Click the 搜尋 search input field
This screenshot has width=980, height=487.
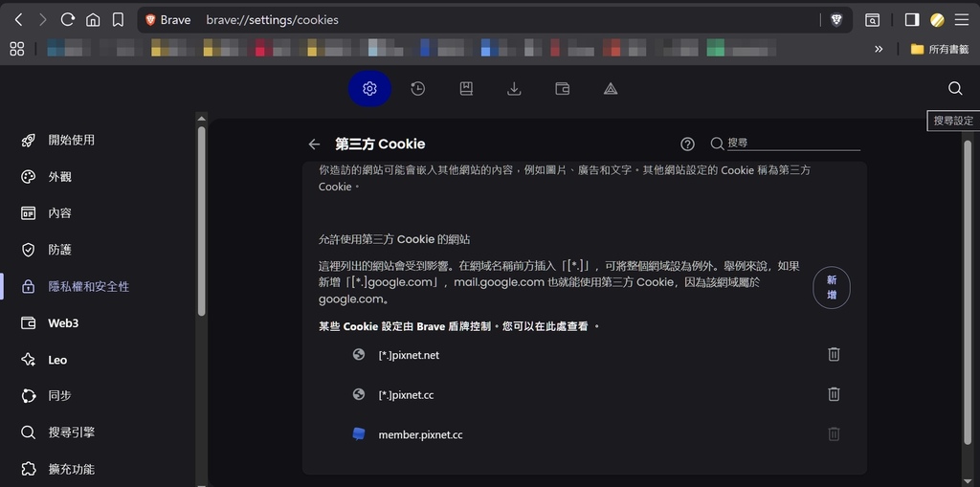point(793,144)
